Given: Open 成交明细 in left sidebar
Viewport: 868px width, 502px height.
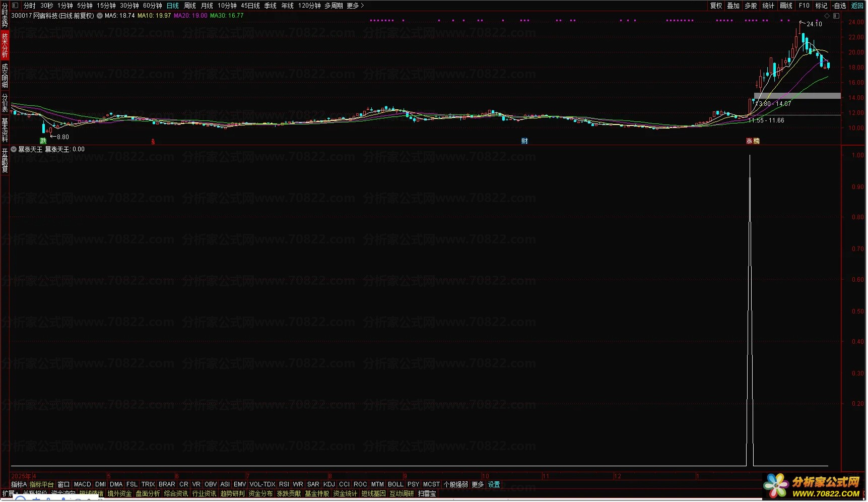Looking at the screenshot, I should click(x=5, y=75).
